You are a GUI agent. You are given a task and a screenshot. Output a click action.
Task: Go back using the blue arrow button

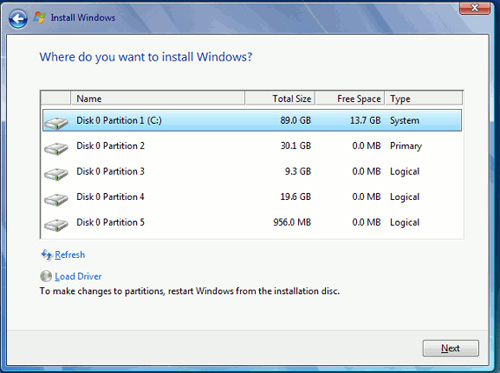coord(18,19)
